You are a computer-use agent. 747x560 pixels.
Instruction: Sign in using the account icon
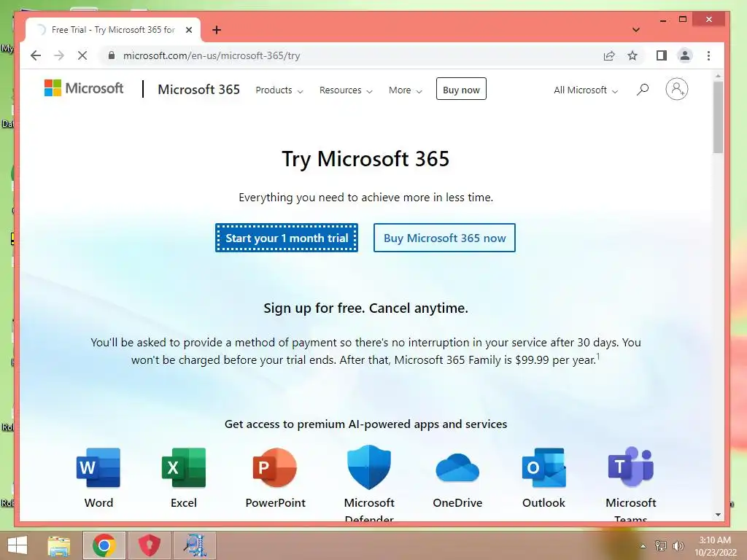(676, 89)
